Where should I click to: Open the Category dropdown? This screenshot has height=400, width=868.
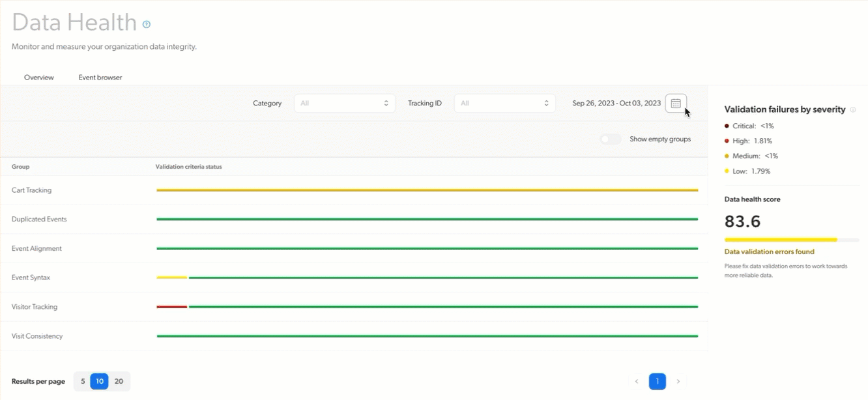click(x=344, y=103)
